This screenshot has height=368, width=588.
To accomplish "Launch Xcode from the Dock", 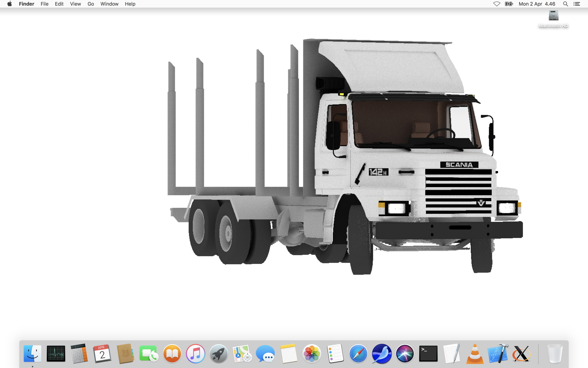I will [x=498, y=353].
